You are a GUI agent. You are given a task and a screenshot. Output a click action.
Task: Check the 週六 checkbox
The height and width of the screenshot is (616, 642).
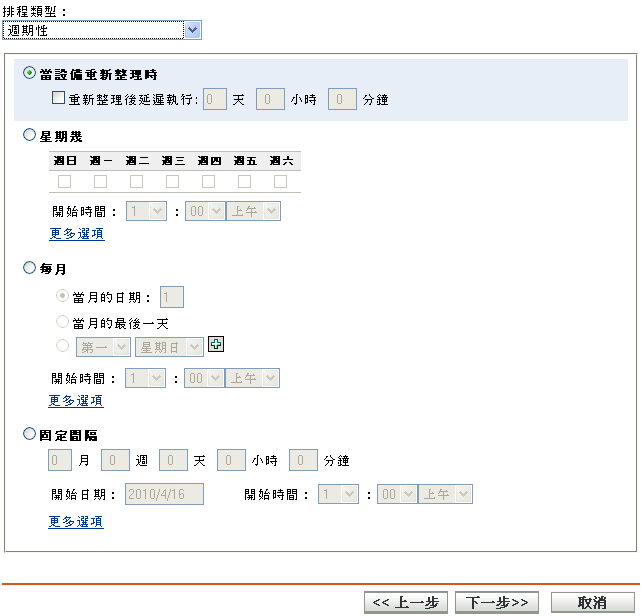(x=280, y=181)
